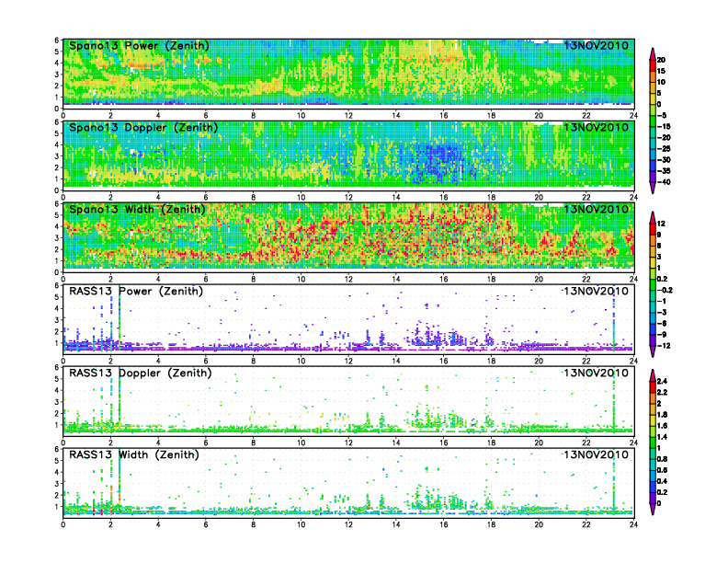This screenshot has height=563, width=728.
Task: Click the "Spano13 Power (Zenith)" panel title
Action: click(139, 45)
